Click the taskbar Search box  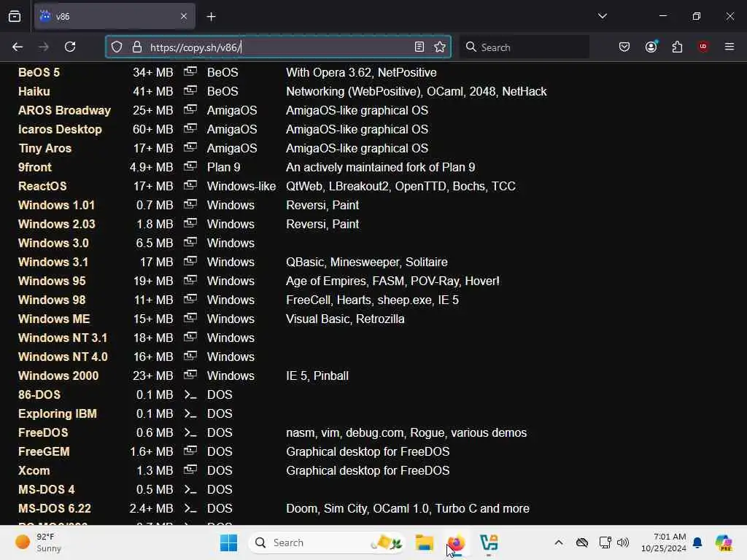[327, 542]
